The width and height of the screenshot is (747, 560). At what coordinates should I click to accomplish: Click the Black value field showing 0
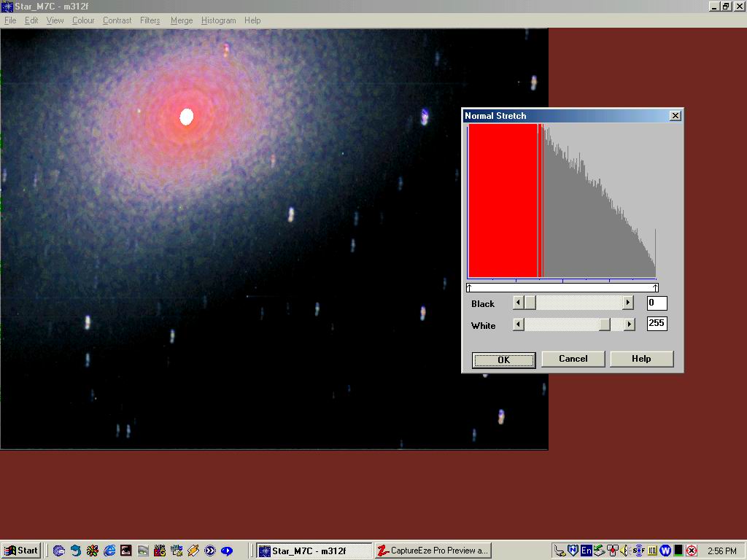coord(657,303)
